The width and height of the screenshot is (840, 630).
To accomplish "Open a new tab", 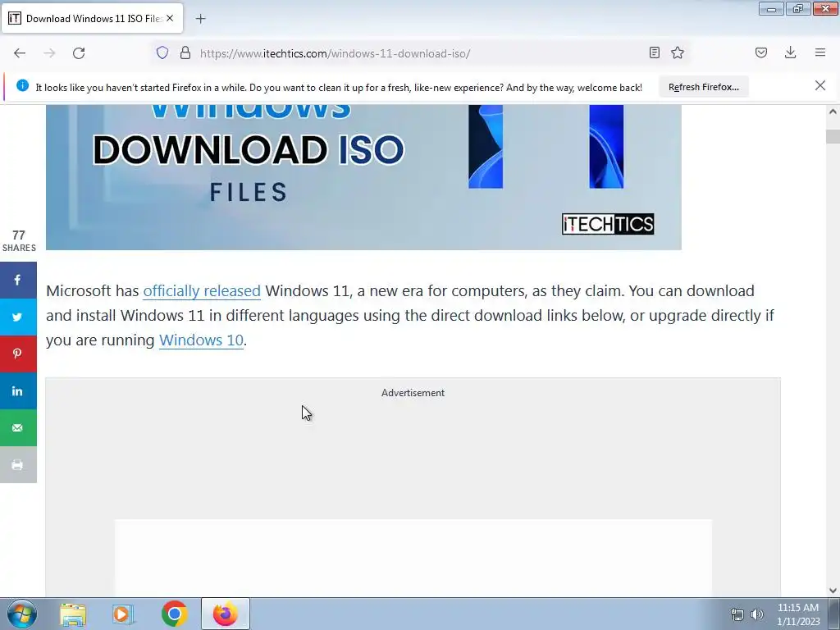I will pyautogui.click(x=200, y=19).
